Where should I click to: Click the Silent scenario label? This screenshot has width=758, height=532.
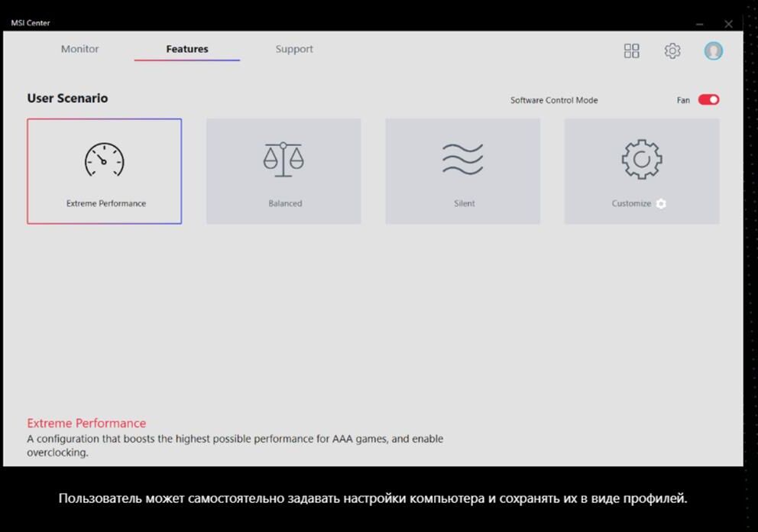464,203
